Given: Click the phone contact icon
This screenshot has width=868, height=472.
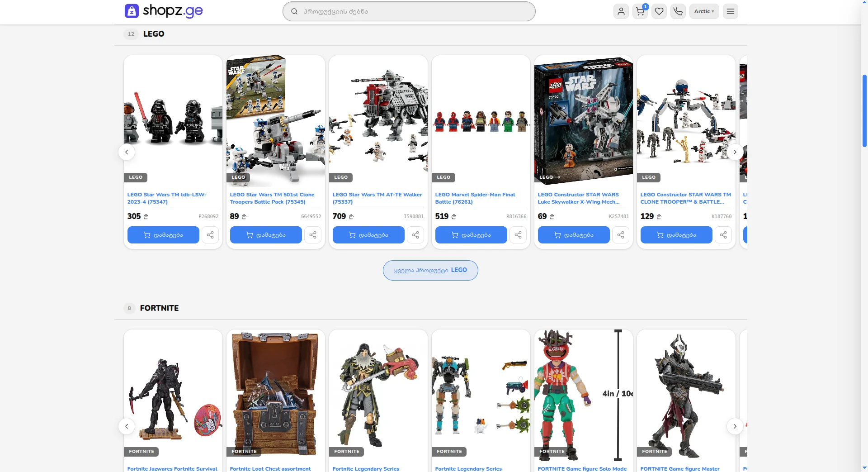Looking at the screenshot, I should point(678,11).
